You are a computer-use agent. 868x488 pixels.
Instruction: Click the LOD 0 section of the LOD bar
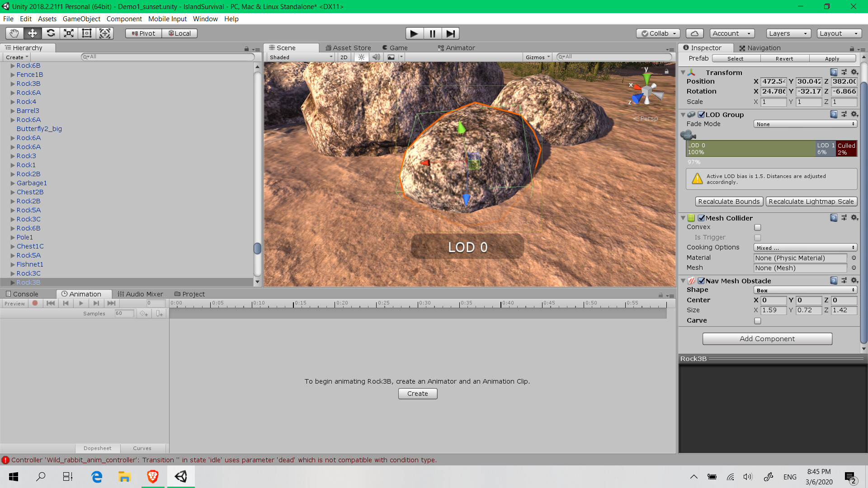pyautogui.click(x=750, y=148)
